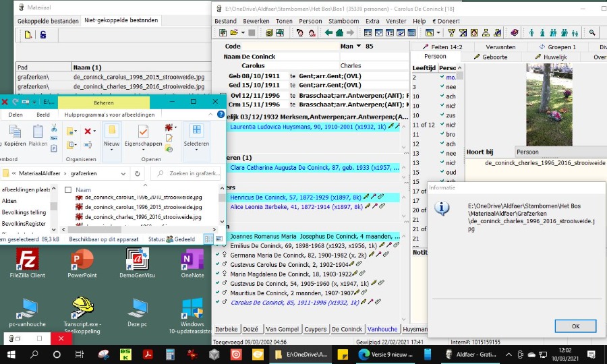Image resolution: width=607 pixels, height=364 pixels.
Task: Open FileZilla Client desktop shortcut
Action: click(x=27, y=260)
